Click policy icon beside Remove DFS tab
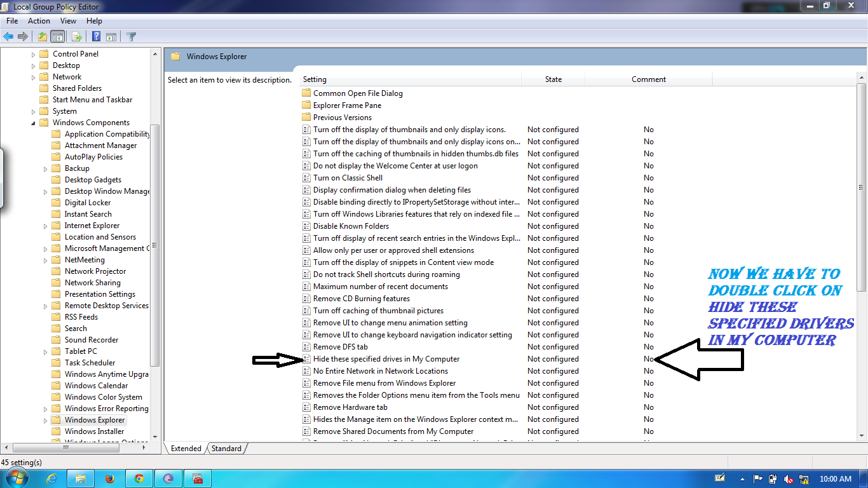The width and height of the screenshot is (868, 488). pyautogui.click(x=306, y=347)
